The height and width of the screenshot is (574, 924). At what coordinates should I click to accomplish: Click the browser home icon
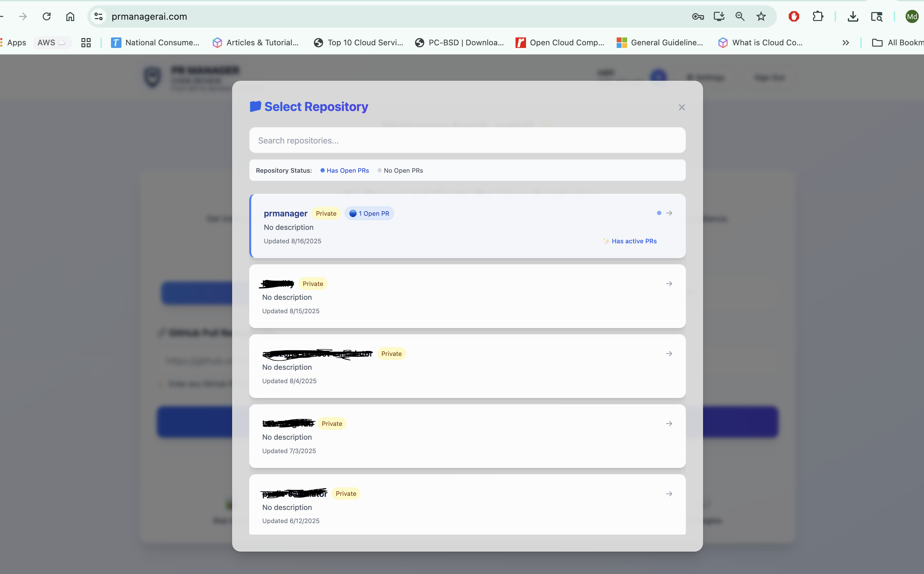70,16
